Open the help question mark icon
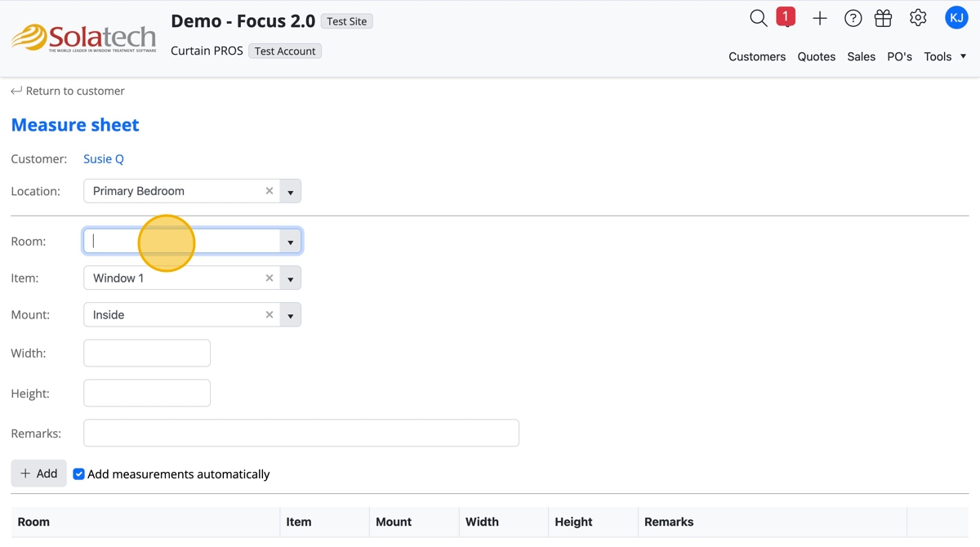 [853, 18]
